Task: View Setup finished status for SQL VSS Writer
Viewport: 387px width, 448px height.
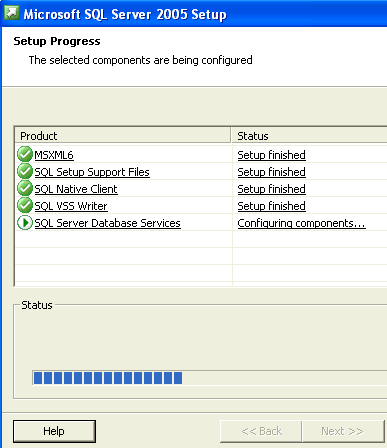Action: tap(272, 206)
